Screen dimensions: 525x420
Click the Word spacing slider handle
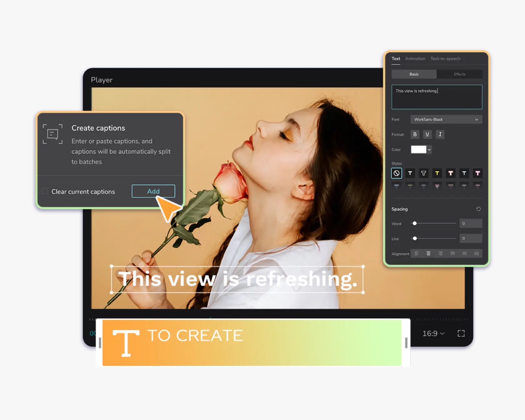pyautogui.click(x=415, y=223)
